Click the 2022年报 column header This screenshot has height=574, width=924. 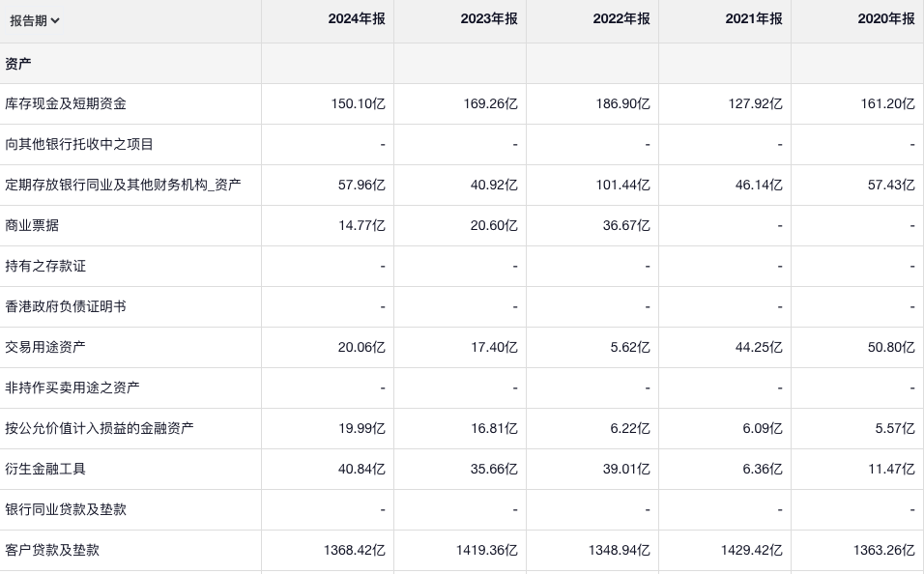pyautogui.click(x=621, y=19)
